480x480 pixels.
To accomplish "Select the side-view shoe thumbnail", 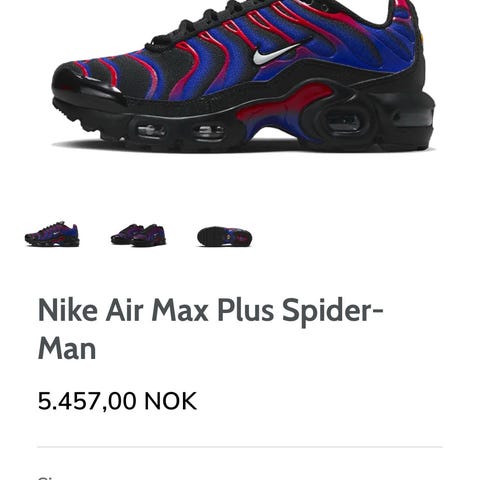I will (x=52, y=235).
